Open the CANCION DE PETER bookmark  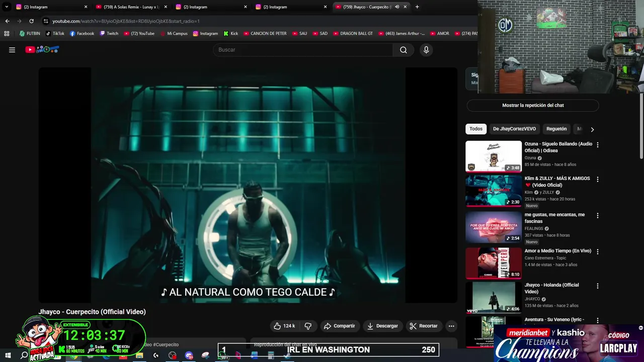click(265, 34)
